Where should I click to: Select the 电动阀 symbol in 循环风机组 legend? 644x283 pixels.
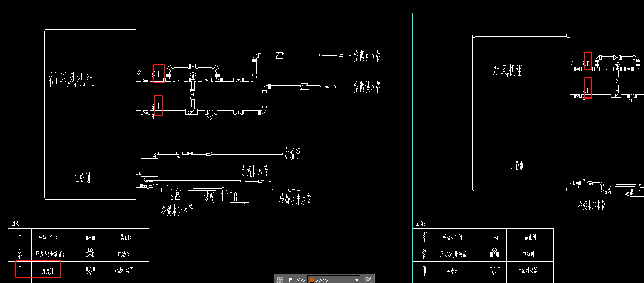90,252
